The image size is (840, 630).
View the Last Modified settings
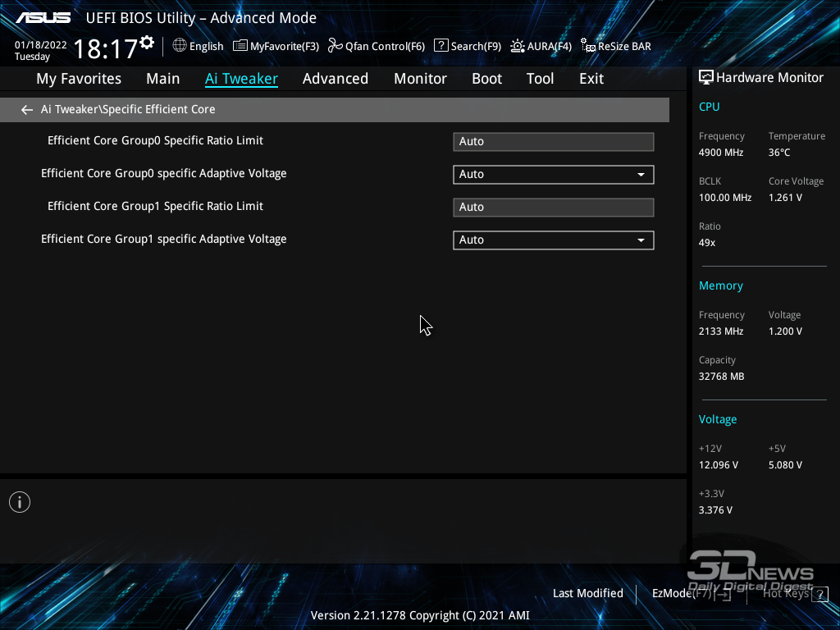tap(587, 594)
